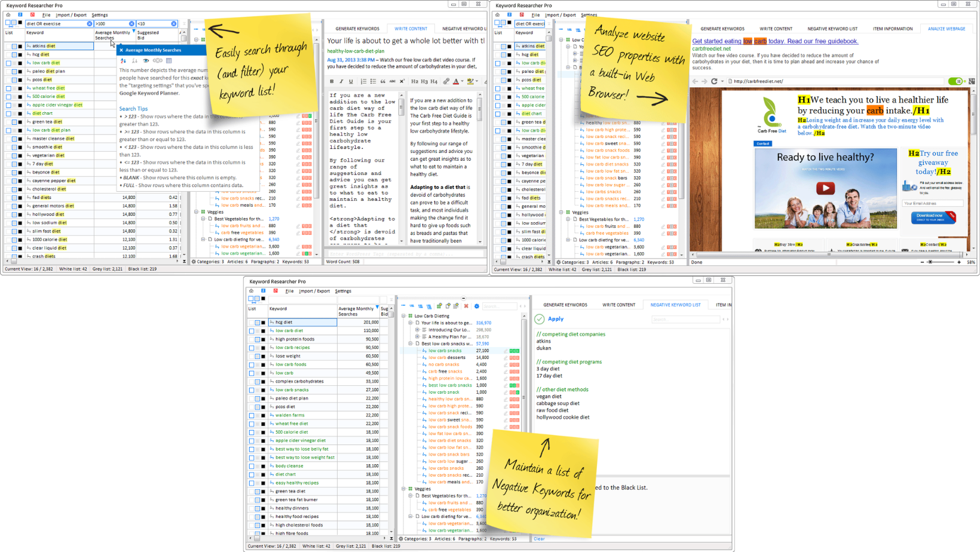The image size is (980, 552).
Task: Click highlight color marker icon in top-left editor
Action: [470, 81]
